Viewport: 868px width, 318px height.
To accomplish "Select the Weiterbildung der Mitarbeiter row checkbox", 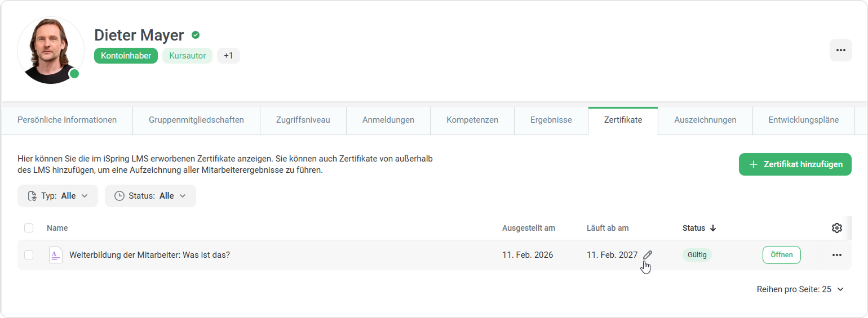I will tap(29, 255).
